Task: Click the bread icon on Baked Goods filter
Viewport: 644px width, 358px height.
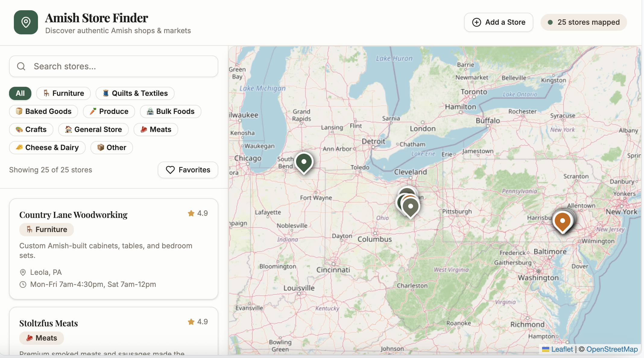Action: click(x=19, y=111)
